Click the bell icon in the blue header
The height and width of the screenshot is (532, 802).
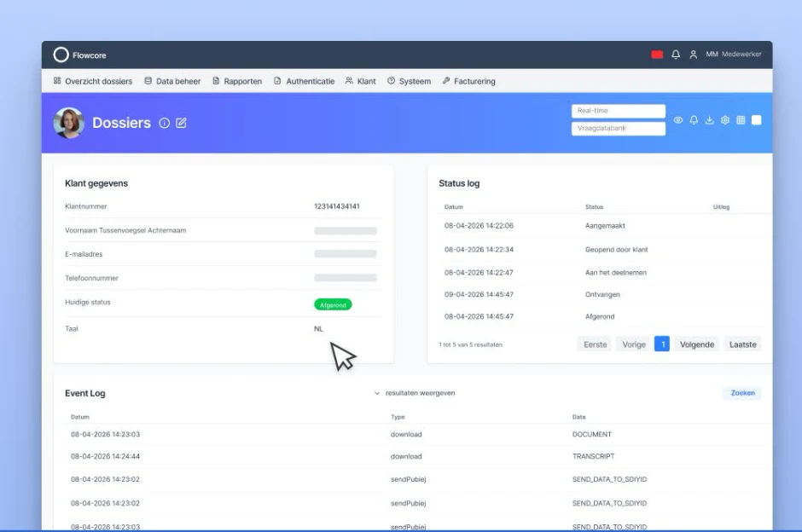pyautogui.click(x=694, y=120)
